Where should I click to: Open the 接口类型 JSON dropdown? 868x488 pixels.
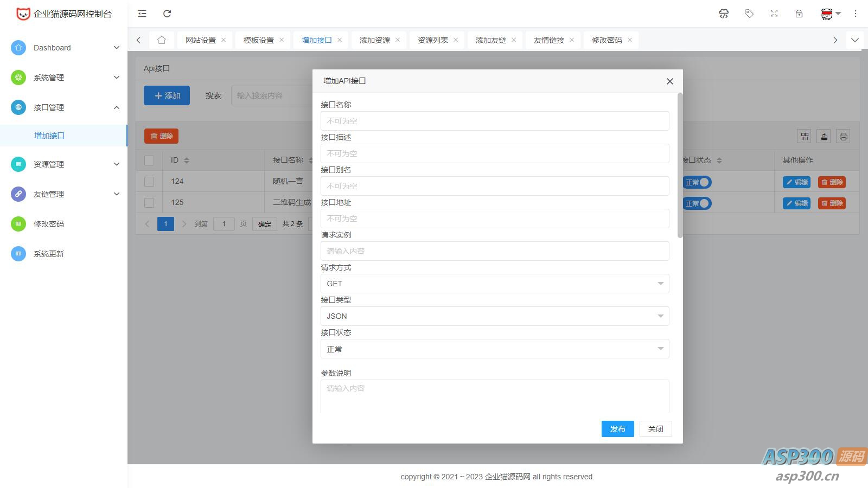494,316
